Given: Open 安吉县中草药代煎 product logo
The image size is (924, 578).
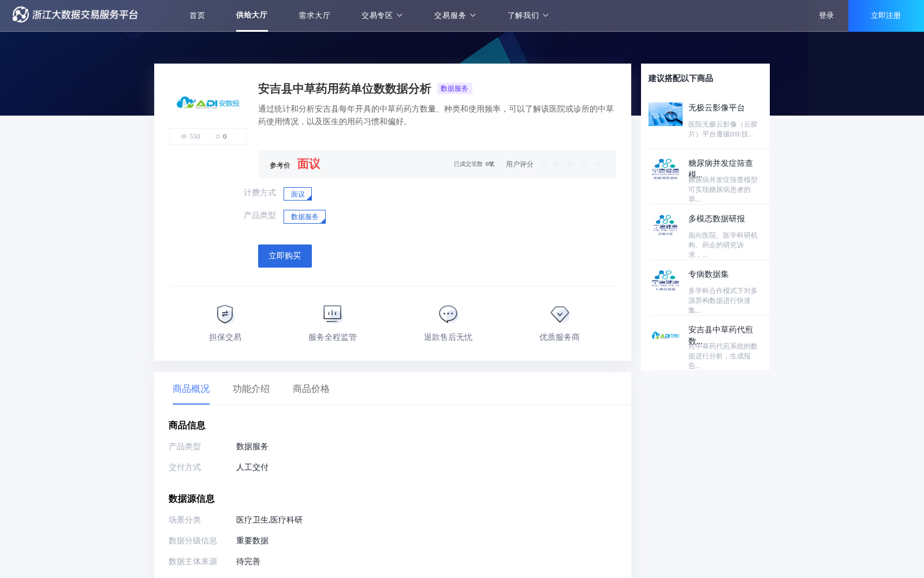Looking at the screenshot, I should (665, 335).
